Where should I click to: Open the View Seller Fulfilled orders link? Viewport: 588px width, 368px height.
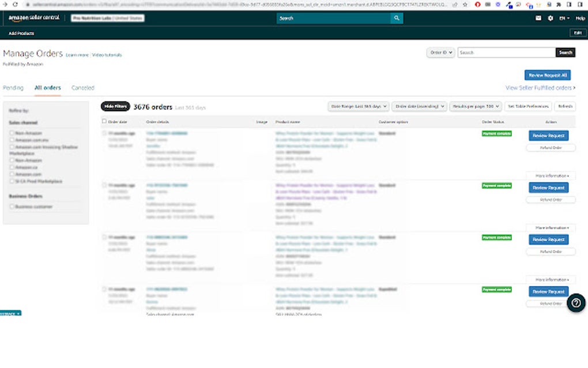tap(540, 88)
